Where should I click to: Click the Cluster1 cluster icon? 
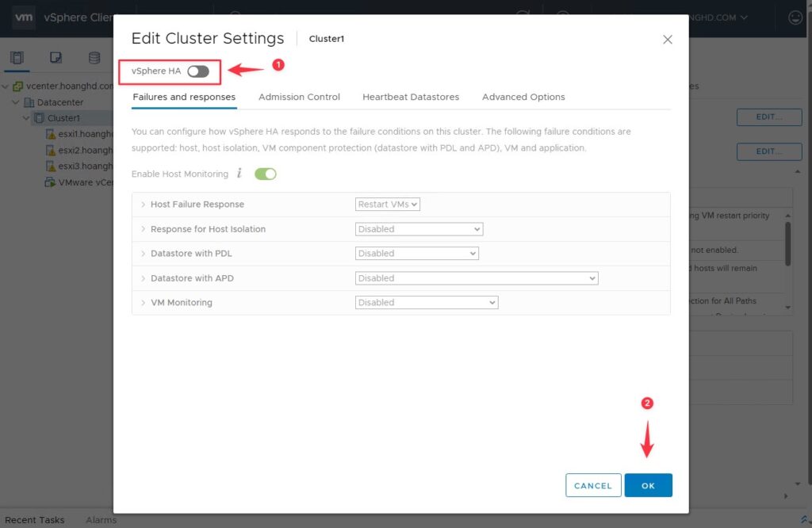pos(39,119)
